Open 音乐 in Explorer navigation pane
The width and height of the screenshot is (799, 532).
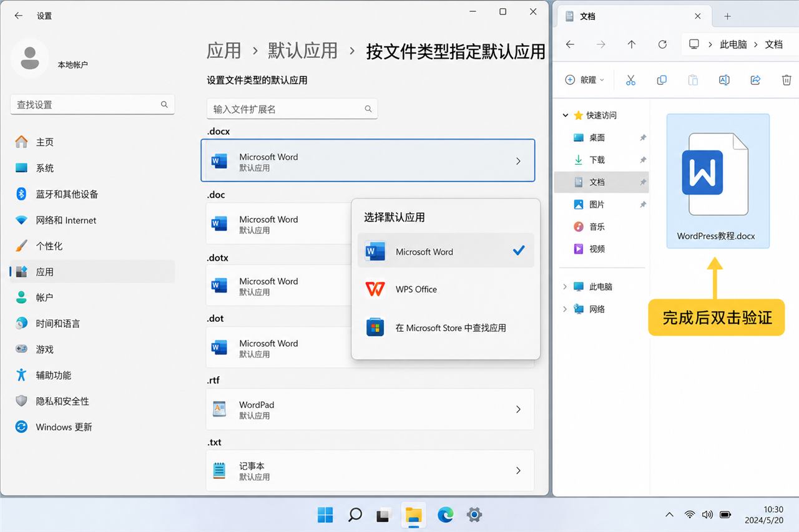tap(602, 226)
